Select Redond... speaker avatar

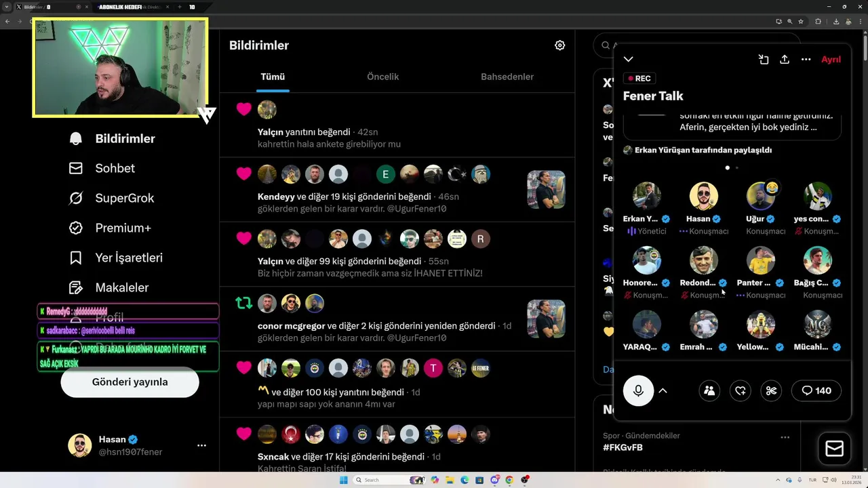point(703,260)
